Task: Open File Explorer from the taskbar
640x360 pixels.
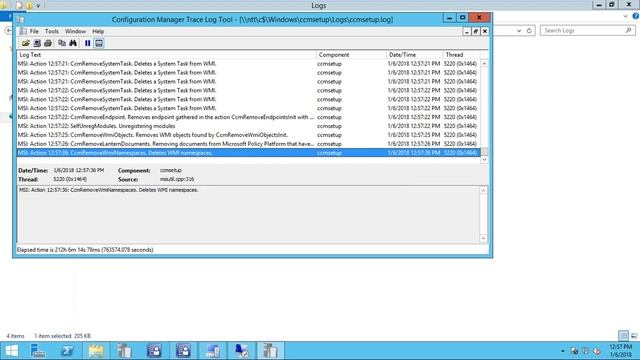Action: point(96,351)
